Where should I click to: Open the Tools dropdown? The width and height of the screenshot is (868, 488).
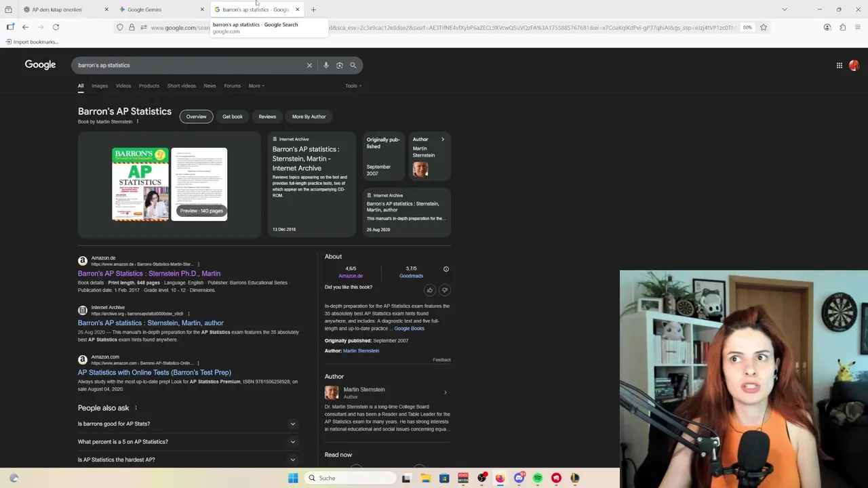point(353,86)
